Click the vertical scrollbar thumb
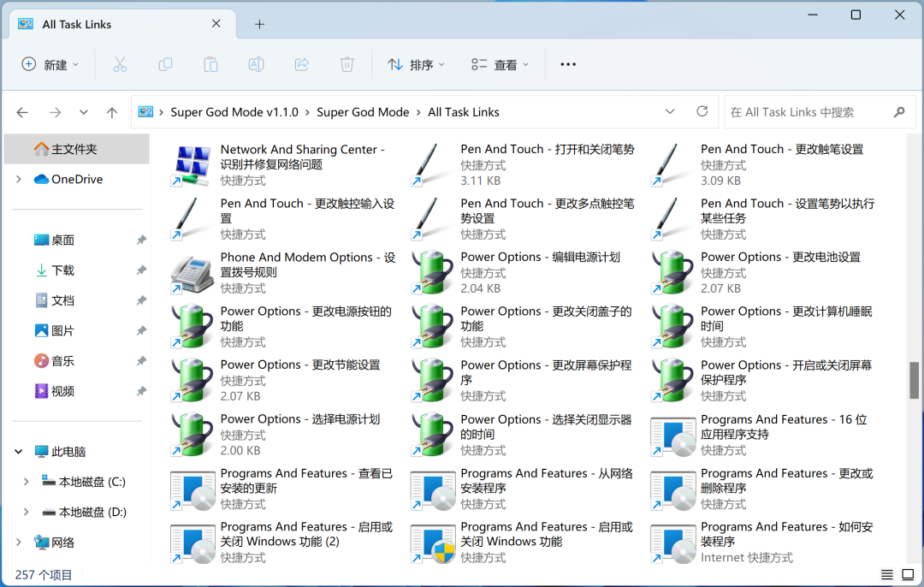The height and width of the screenshot is (587, 924). click(x=914, y=380)
